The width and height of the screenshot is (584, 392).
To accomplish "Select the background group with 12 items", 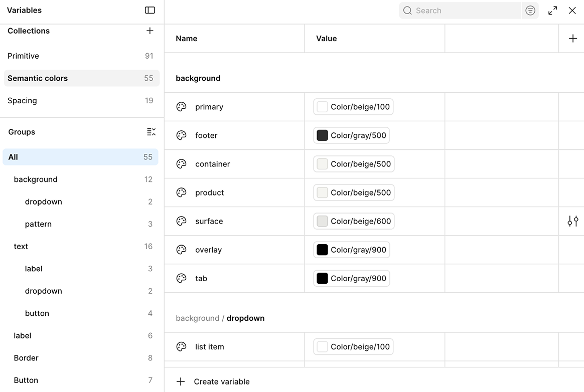I will [x=80, y=179].
